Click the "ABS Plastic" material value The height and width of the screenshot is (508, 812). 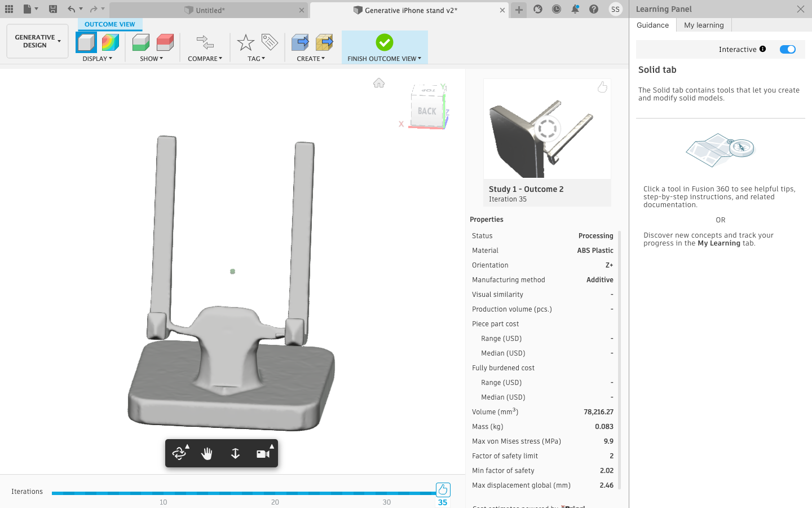(x=595, y=251)
